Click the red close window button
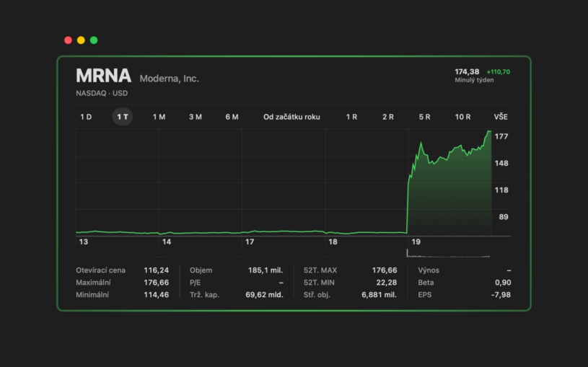588x367 pixels. [x=69, y=40]
